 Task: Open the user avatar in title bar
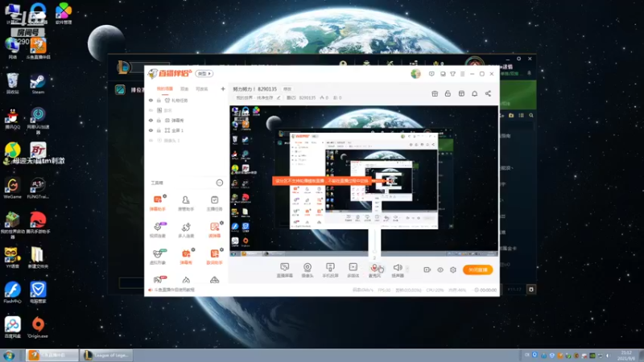(x=415, y=74)
